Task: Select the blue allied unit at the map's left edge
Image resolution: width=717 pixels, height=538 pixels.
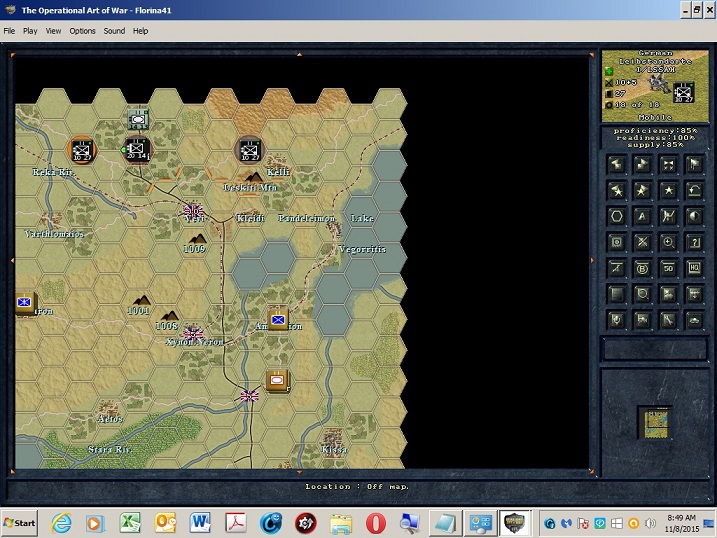Action: point(26,303)
